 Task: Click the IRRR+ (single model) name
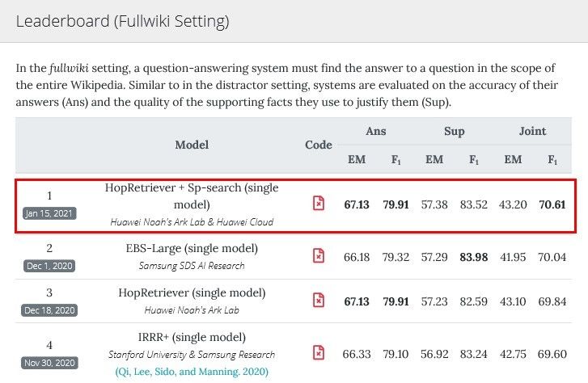click(192, 337)
